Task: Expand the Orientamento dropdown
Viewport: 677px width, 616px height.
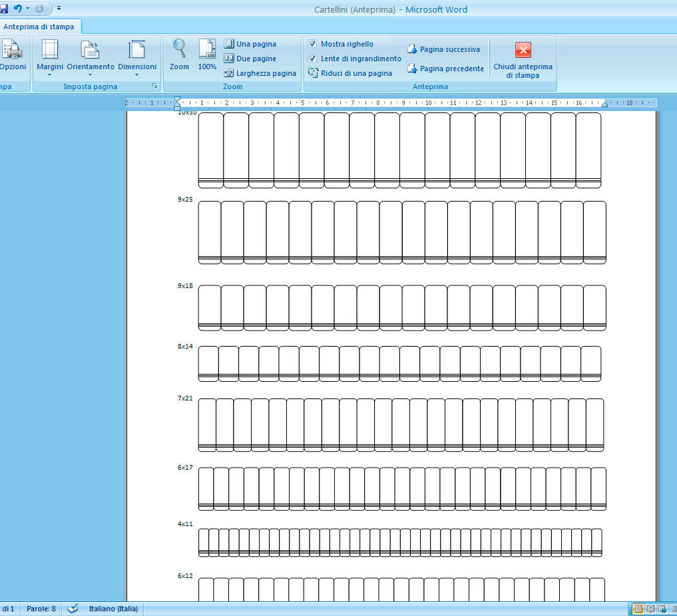Action: (x=91, y=57)
